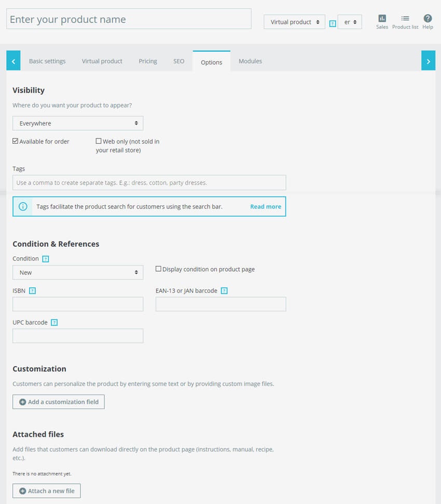Click the UPC barcode help icon

(54, 323)
